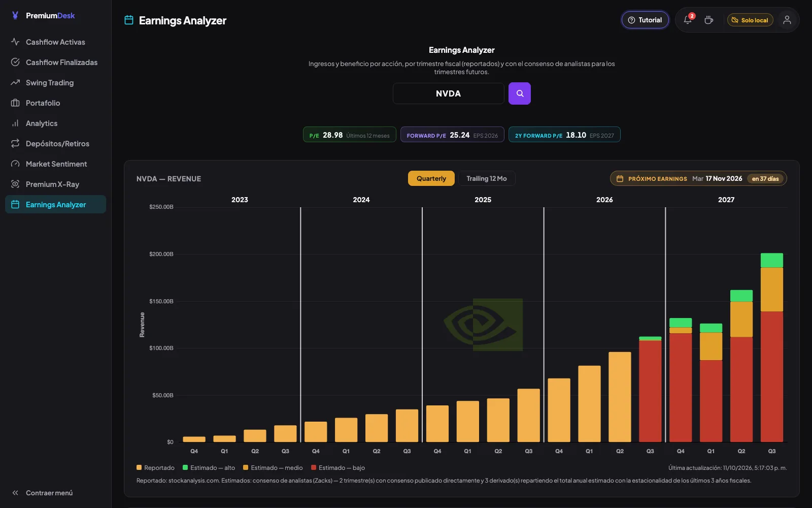Open the user profile icon
This screenshot has height=508, width=812.
coord(787,20)
